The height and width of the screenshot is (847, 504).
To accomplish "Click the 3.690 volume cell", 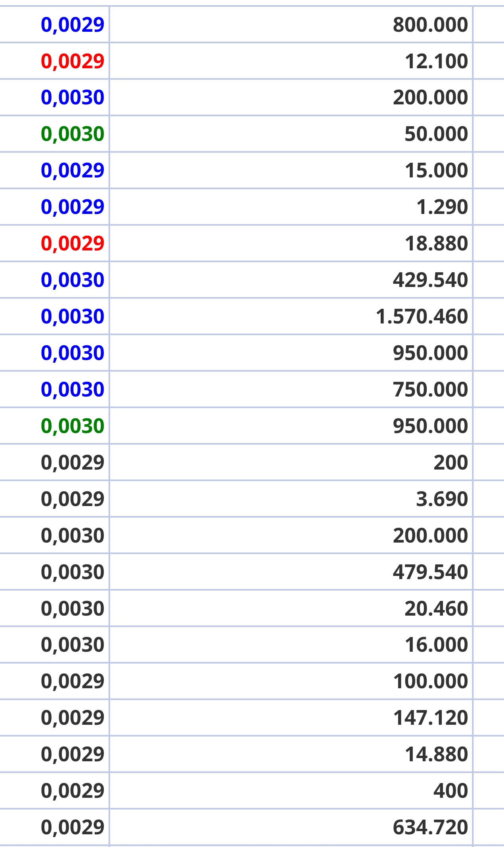I will tap(291, 499).
